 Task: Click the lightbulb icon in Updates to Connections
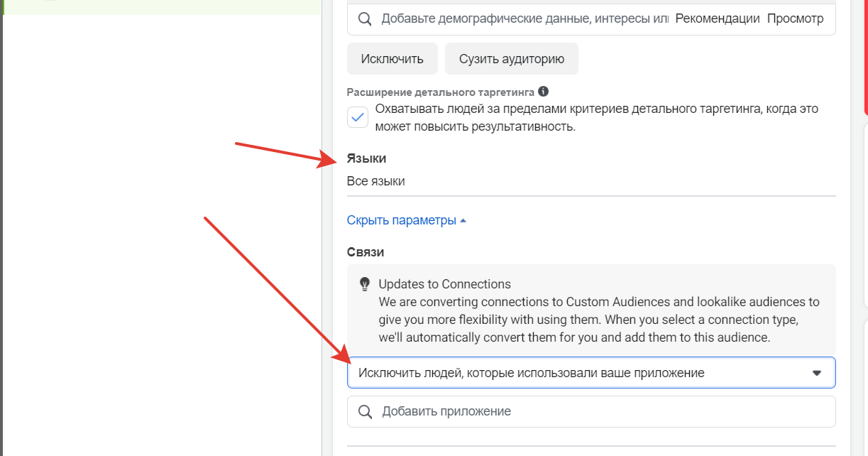coord(365,284)
